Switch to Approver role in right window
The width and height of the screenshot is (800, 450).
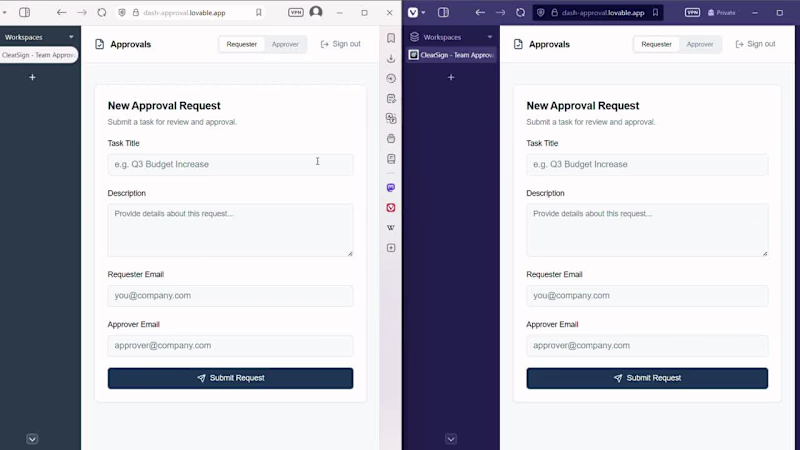coord(699,44)
